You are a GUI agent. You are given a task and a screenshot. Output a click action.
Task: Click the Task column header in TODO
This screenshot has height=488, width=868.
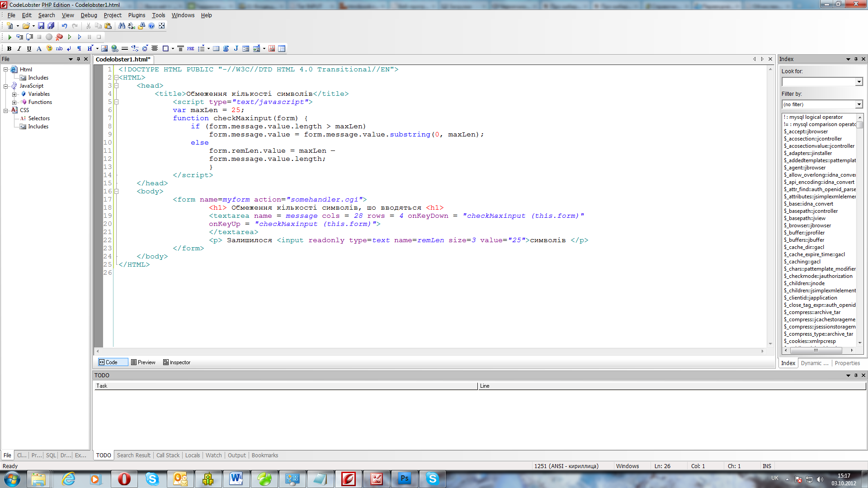point(286,386)
